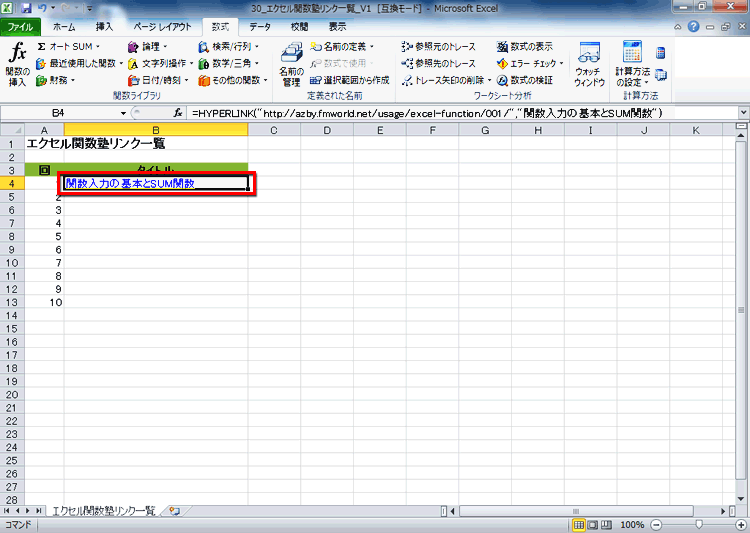This screenshot has height=533, width=750.
Task: Open the 検索/行列 functions menu
Action: 229,46
